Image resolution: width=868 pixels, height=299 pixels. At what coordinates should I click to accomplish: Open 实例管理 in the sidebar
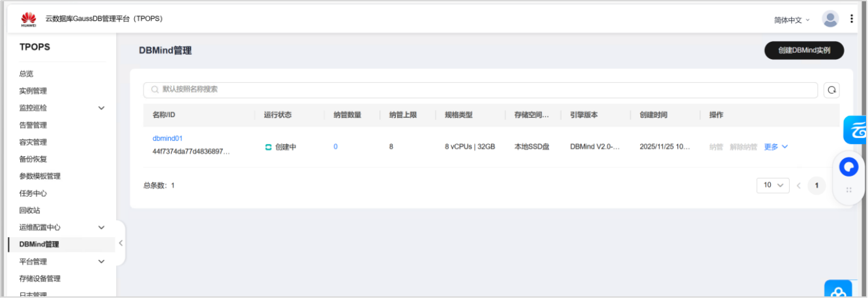[33, 91]
